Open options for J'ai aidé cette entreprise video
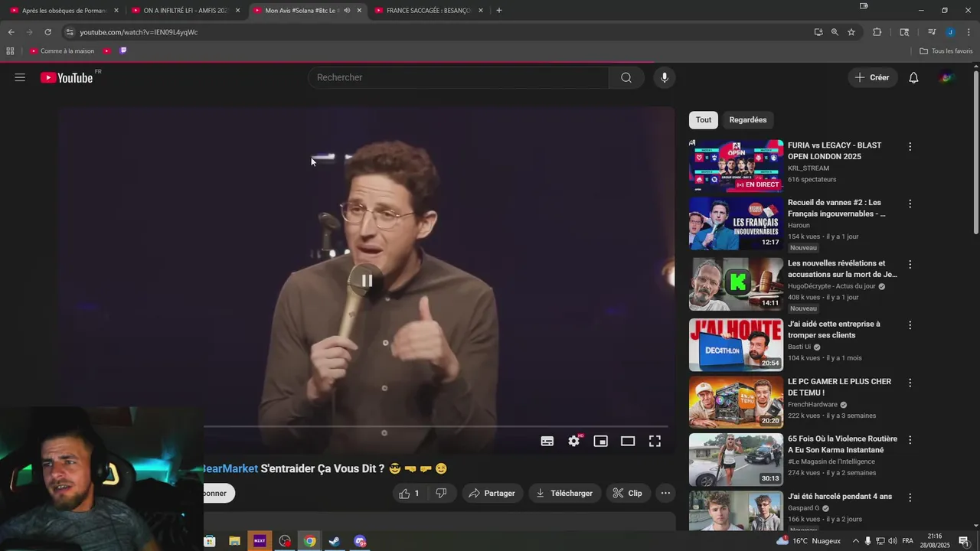This screenshot has height=551, width=980. (910, 324)
